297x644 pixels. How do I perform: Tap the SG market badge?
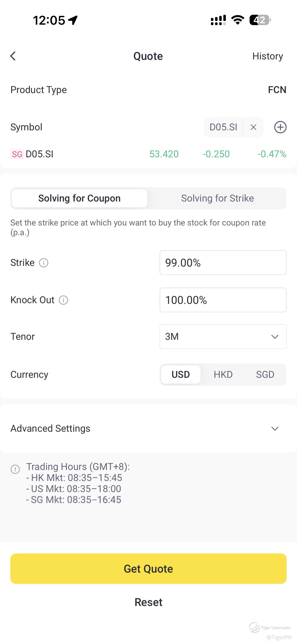coord(17,154)
